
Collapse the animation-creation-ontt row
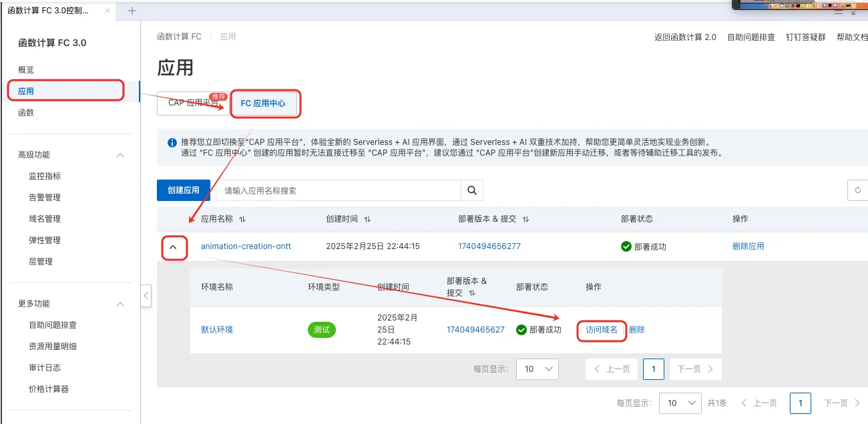(x=174, y=247)
